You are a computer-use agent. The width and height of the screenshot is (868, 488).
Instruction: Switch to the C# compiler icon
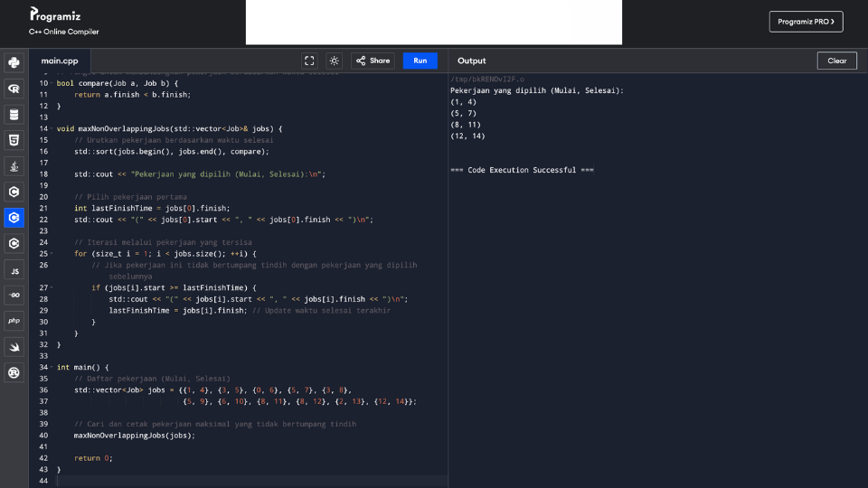[14, 243]
